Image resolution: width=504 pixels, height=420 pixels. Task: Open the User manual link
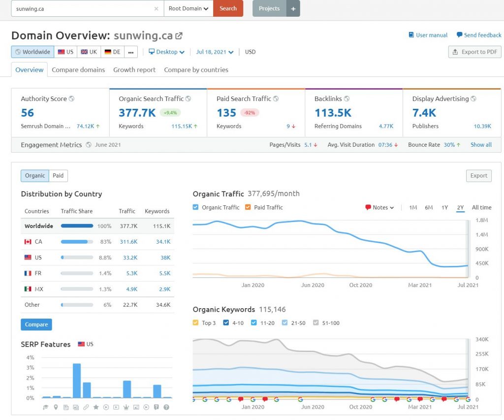click(428, 35)
